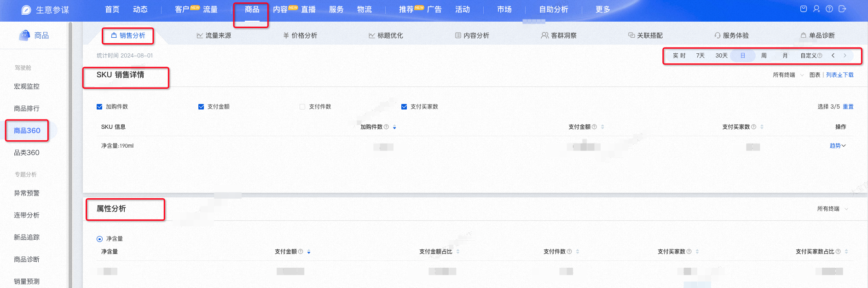Switch the date range to 30天

[722, 56]
